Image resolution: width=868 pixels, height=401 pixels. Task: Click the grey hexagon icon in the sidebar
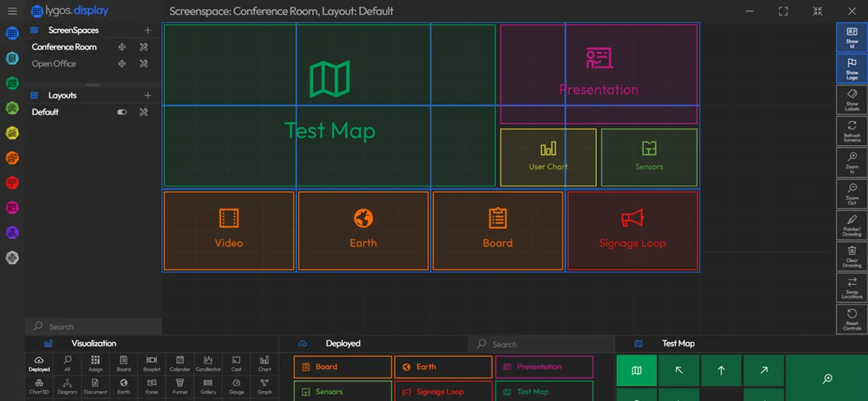(x=12, y=258)
